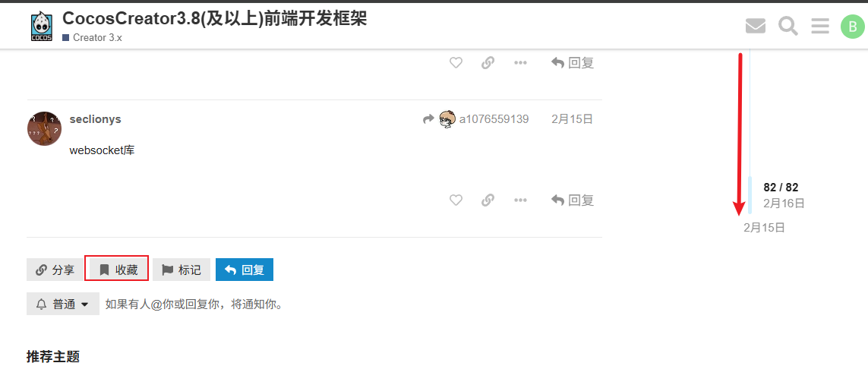
Task: Open the search magnifier icon
Action: 788,26
